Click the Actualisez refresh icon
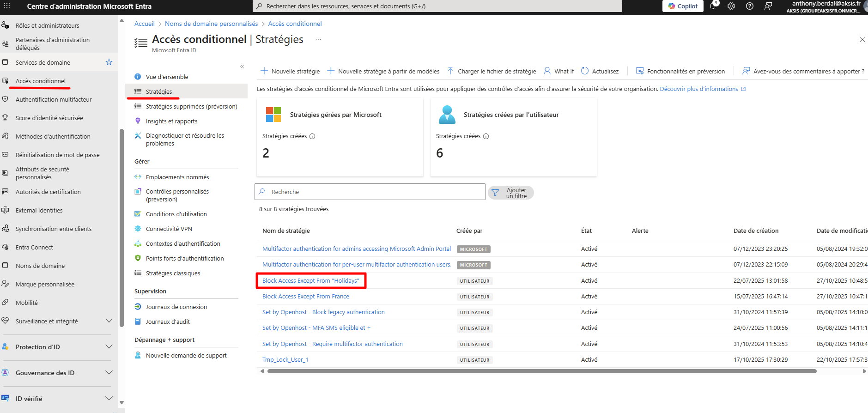The width and height of the screenshot is (868, 413). coord(585,71)
